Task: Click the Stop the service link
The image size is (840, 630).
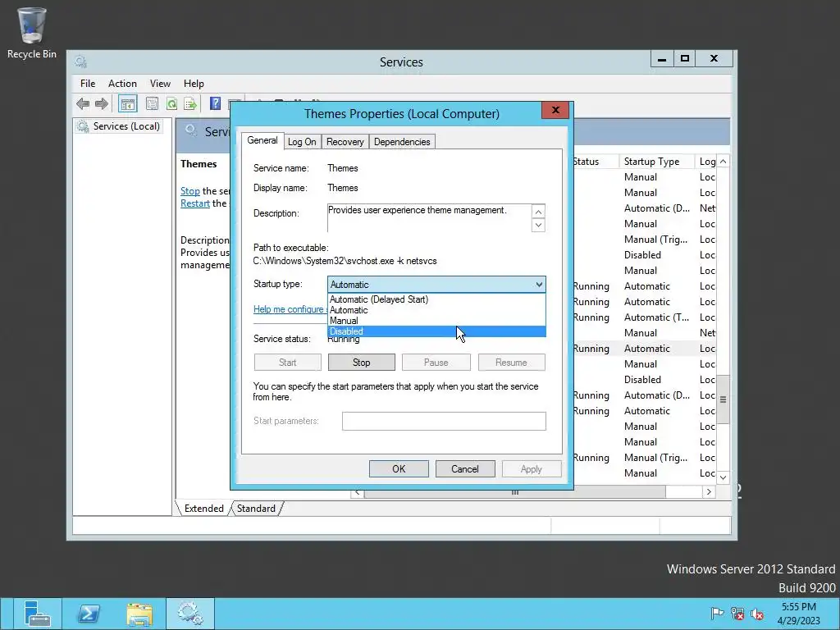Action: pos(189,190)
